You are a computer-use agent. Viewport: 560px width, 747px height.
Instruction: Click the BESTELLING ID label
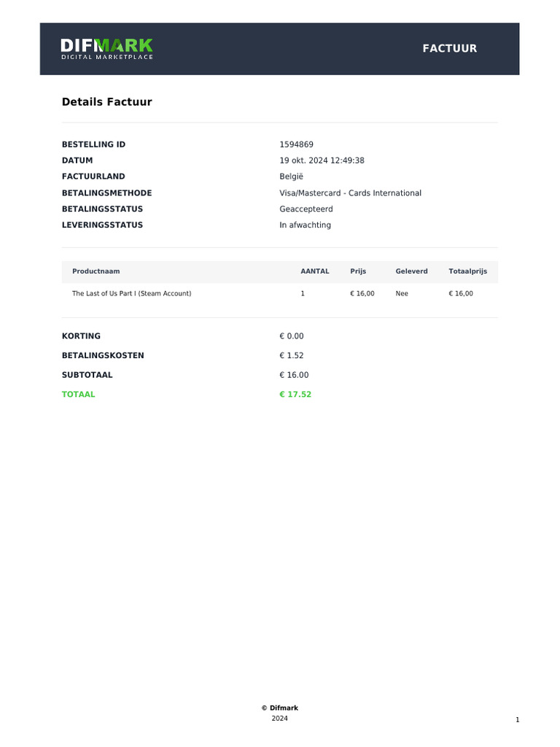(x=94, y=144)
